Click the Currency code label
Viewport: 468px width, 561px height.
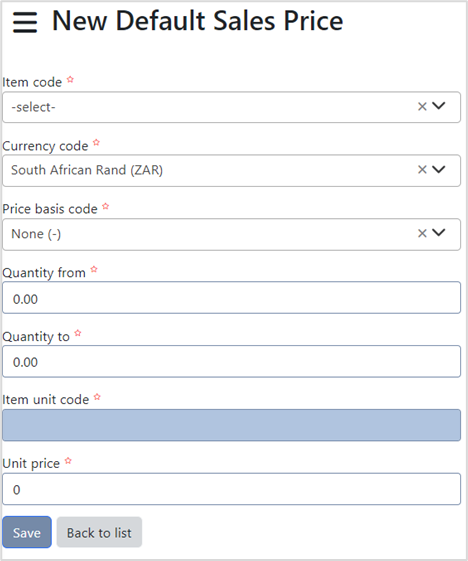click(x=45, y=146)
